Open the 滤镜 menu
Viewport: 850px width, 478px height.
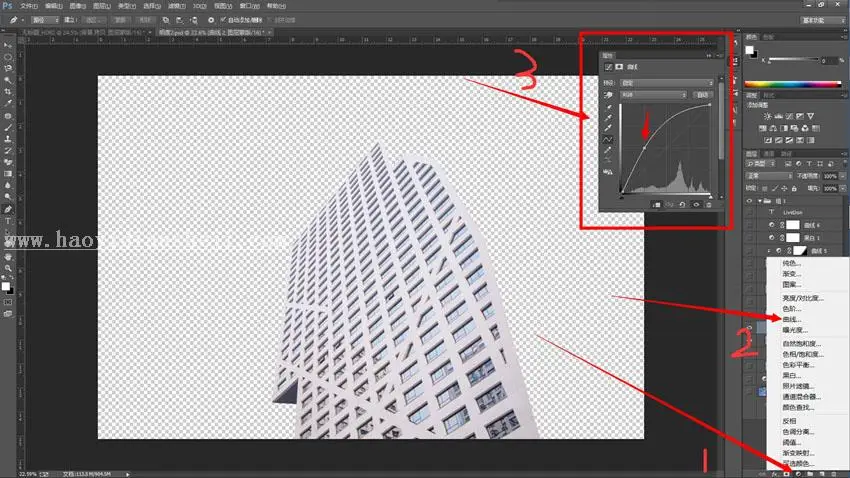coord(176,6)
